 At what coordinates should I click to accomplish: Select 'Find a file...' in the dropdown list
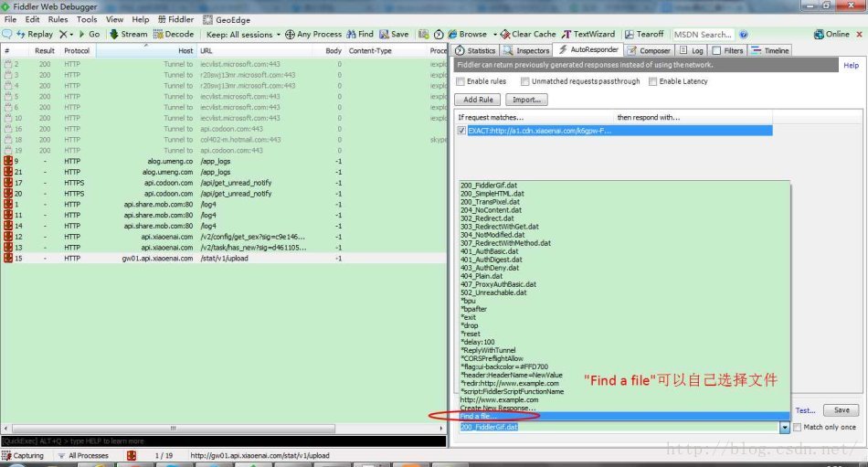624,416
